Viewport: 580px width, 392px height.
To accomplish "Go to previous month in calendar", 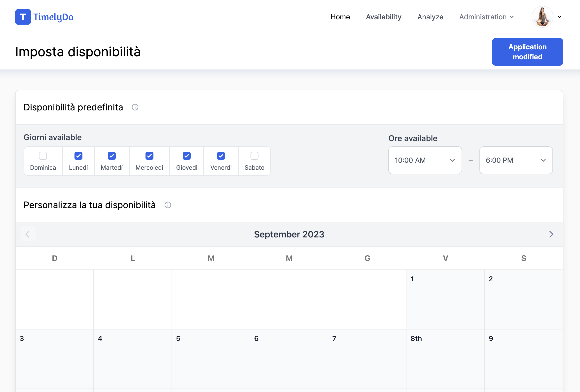I will [x=28, y=234].
